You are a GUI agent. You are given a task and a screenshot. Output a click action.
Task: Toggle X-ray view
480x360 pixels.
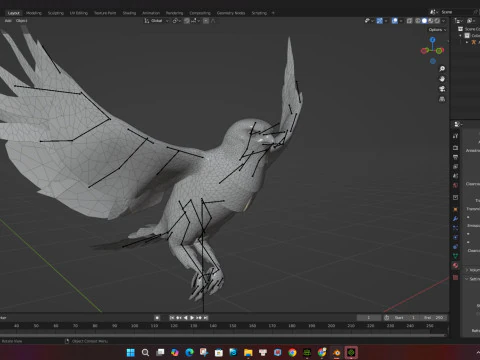(409, 21)
